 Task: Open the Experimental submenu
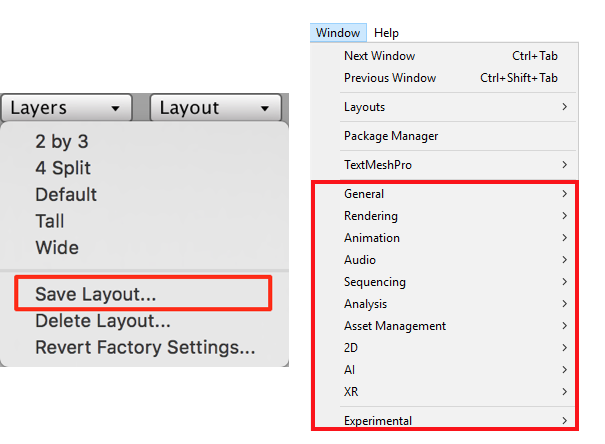pos(444,420)
